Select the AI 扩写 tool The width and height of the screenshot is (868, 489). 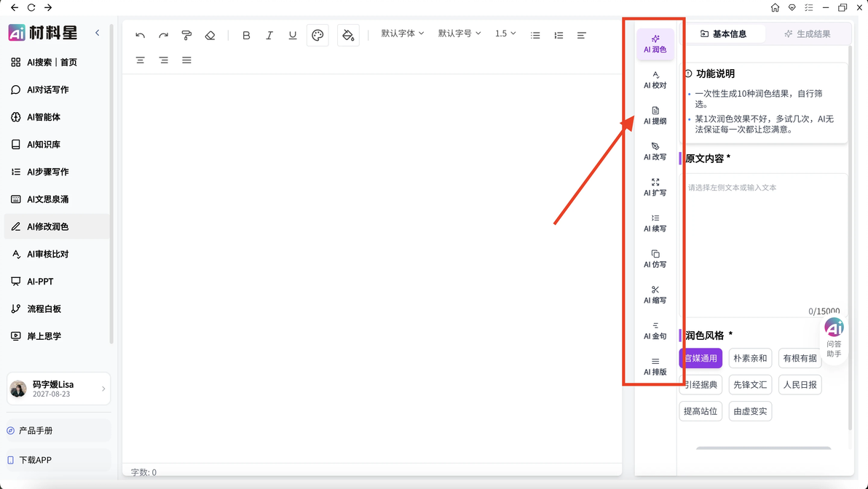(x=655, y=188)
